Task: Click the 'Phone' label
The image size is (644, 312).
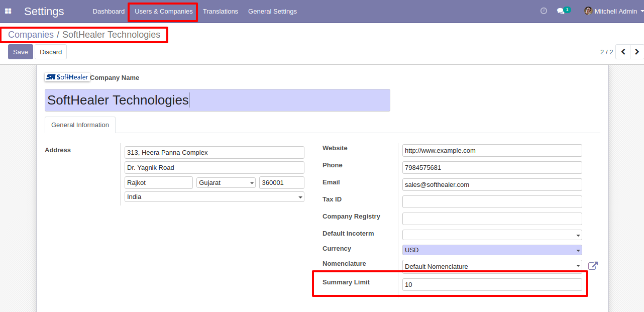Action: point(333,165)
